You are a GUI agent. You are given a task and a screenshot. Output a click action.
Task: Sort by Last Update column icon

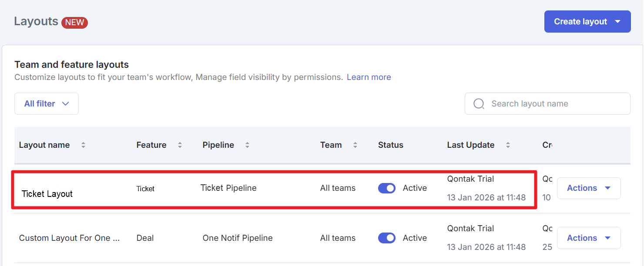[508, 145]
